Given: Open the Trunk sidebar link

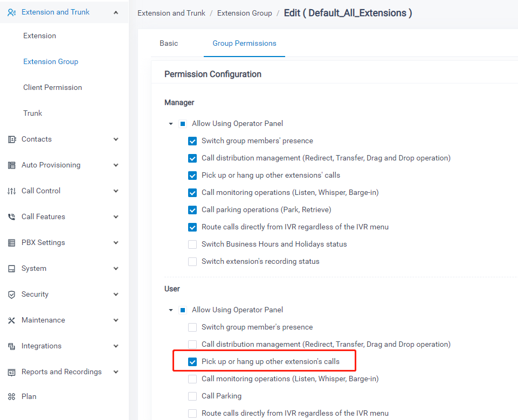Looking at the screenshot, I should tap(33, 113).
